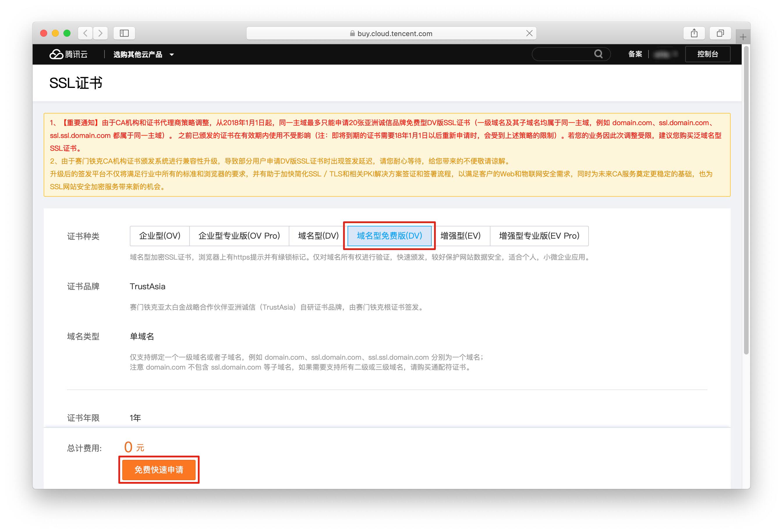Open the 控制台 console button
This screenshot has width=783, height=532.
[x=708, y=54]
